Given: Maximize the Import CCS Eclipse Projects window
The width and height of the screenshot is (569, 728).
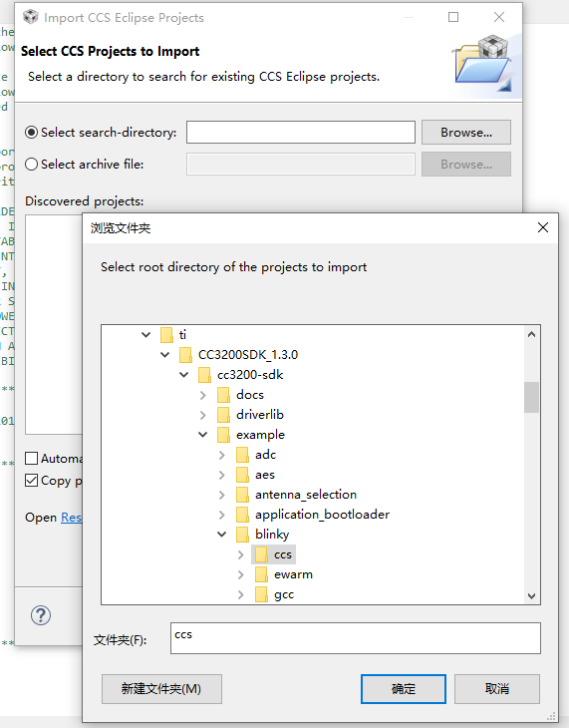Looking at the screenshot, I should 453,17.
